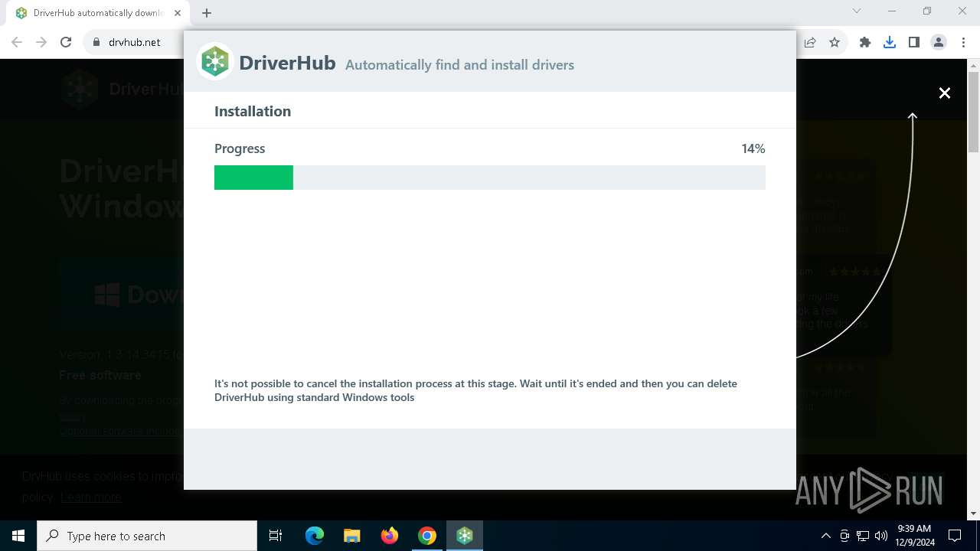
Task: View site info lock icon
Action: pos(96,42)
